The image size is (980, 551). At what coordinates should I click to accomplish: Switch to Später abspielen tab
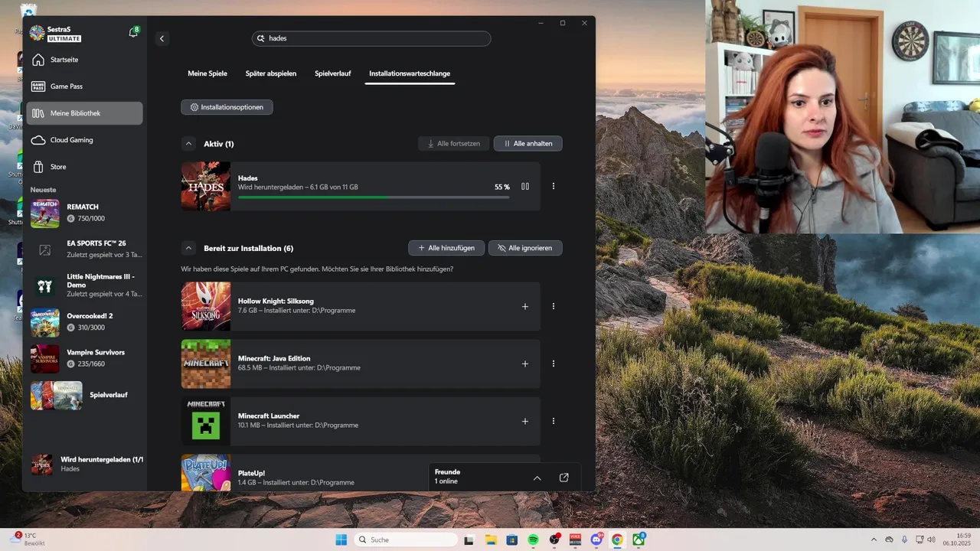[x=271, y=73]
